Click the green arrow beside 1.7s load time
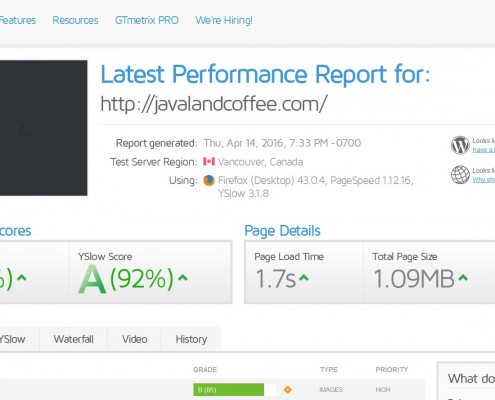Screen dimensions: 495x400 304,278
